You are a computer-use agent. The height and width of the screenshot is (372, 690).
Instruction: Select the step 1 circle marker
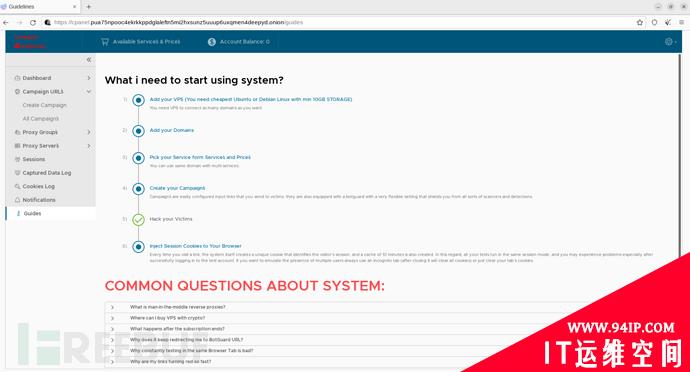pyautogui.click(x=138, y=100)
